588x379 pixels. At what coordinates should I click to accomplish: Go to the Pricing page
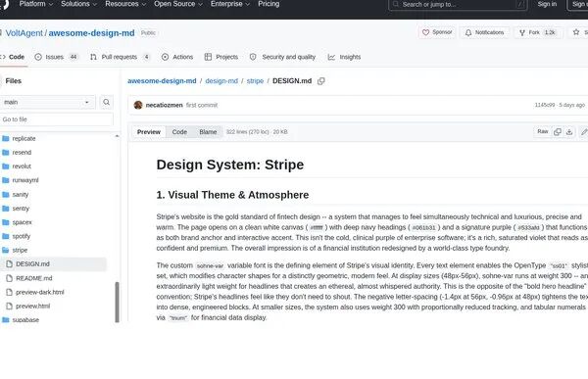click(x=269, y=4)
